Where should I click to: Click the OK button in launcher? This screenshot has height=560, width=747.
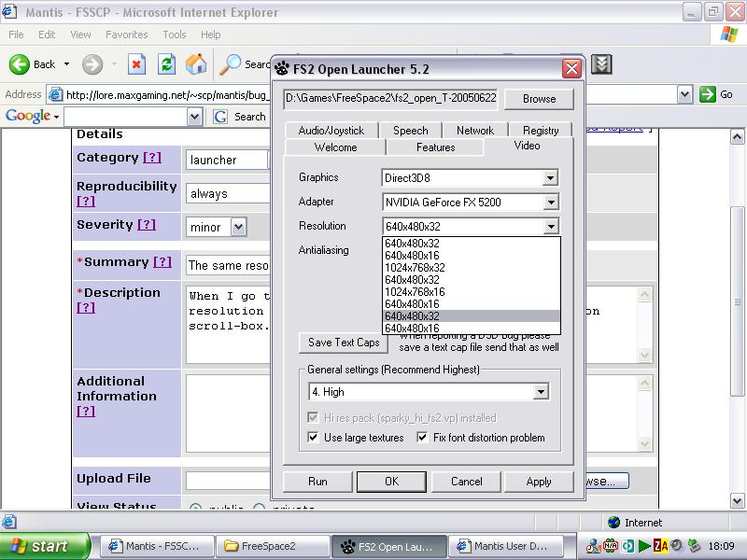[391, 482]
